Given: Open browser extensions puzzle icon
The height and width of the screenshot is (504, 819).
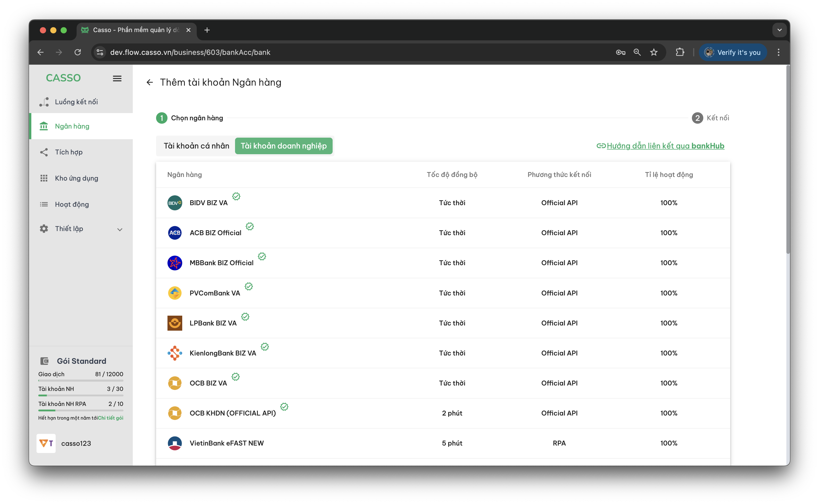Looking at the screenshot, I should point(680,52).
